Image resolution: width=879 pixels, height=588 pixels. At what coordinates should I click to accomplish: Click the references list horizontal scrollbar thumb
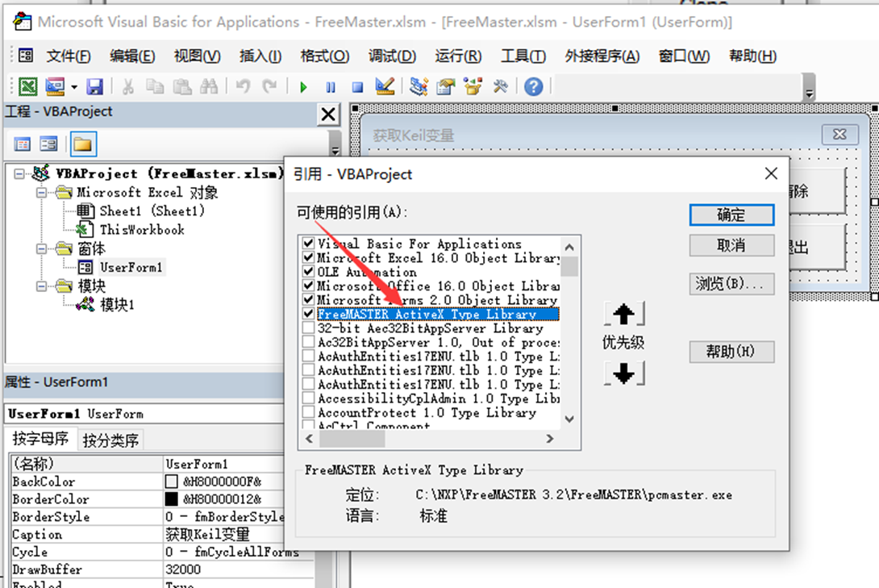(x=352, y=438)
